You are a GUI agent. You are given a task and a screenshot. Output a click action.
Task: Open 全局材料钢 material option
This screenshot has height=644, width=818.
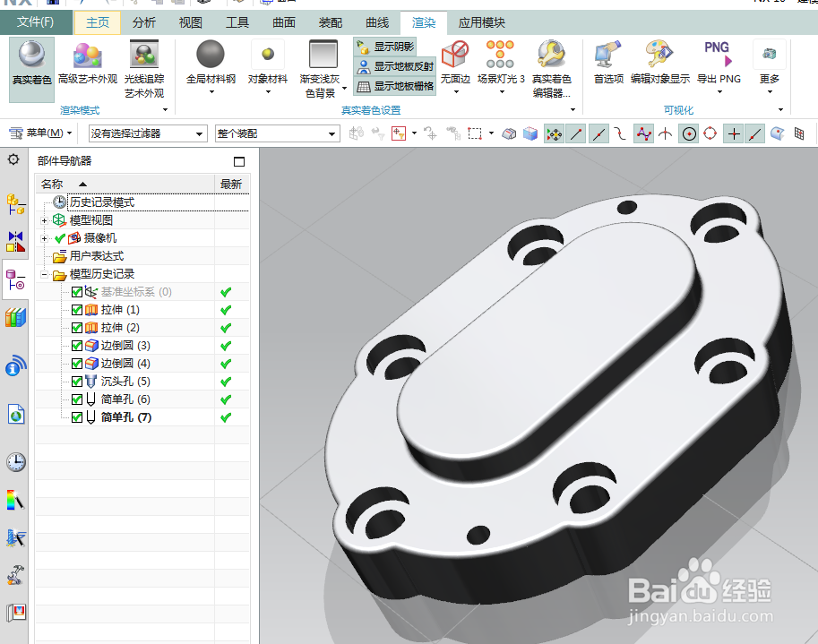(x=211, y=67)
